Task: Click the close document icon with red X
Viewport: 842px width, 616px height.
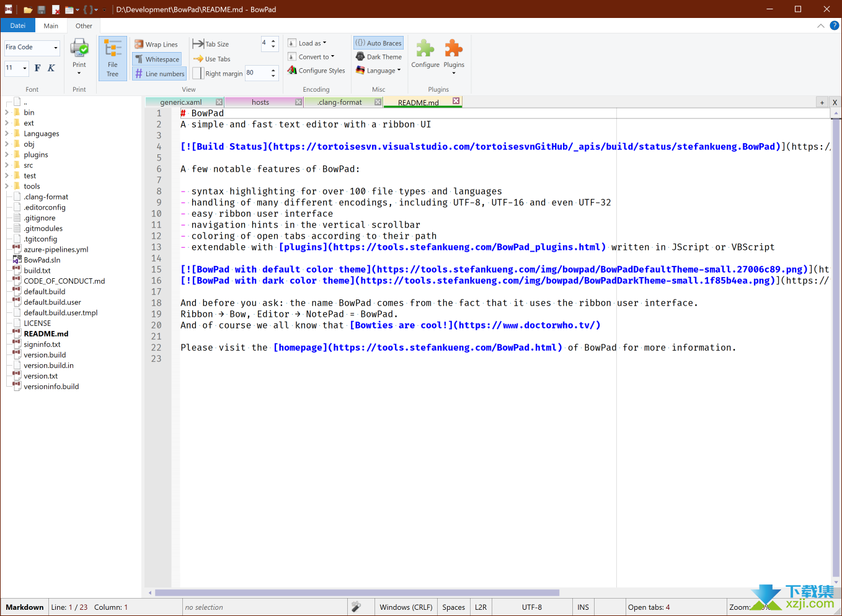Action: (x=56, y=9)
